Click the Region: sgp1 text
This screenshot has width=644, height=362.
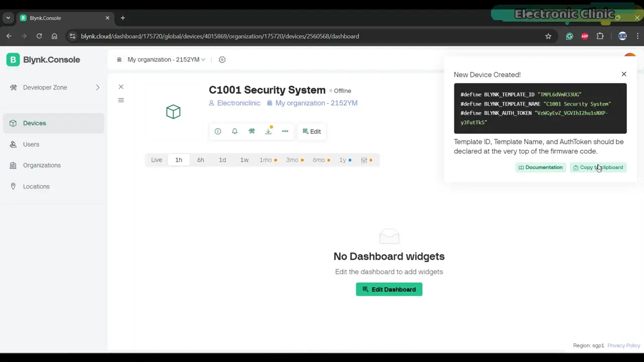(588, 345)
